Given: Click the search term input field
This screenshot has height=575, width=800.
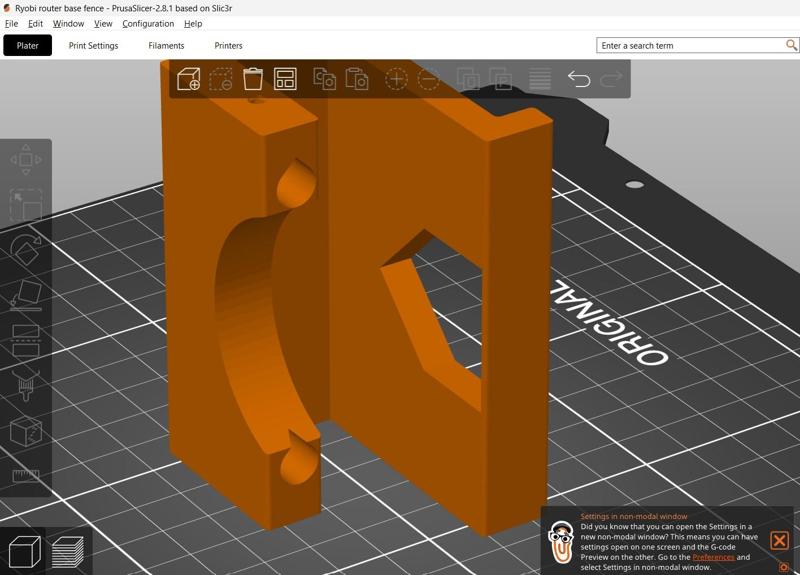Looking at the screenshot, I should point(690,45).
